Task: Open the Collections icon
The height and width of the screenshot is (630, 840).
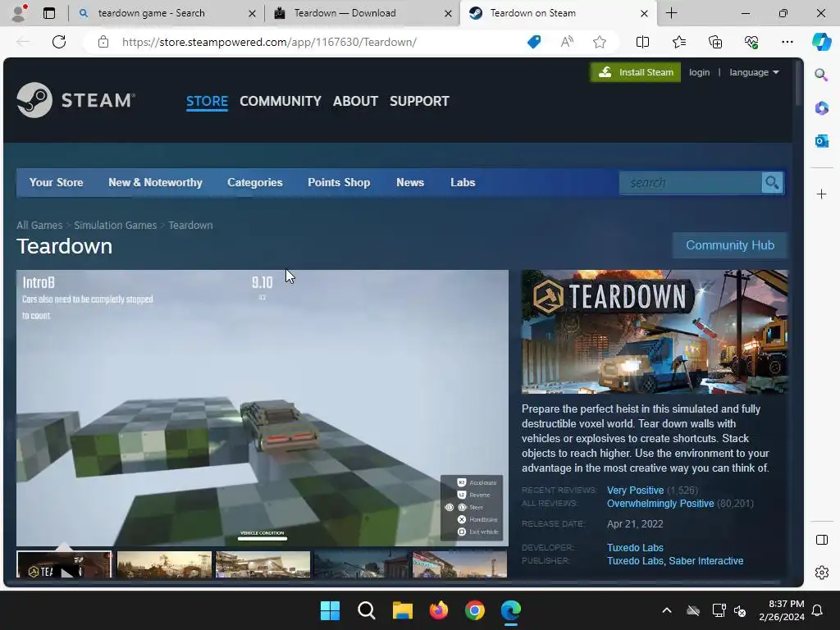Action: (x=715, y=42)
